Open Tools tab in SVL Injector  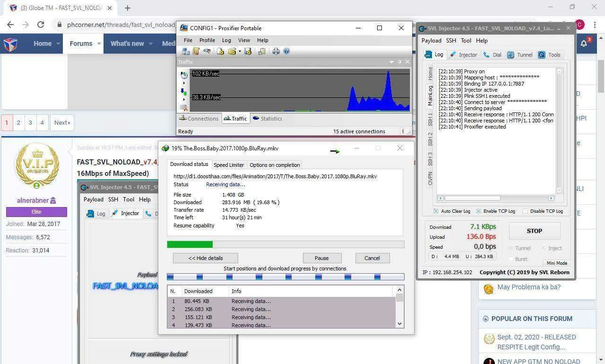pos(549,55)
